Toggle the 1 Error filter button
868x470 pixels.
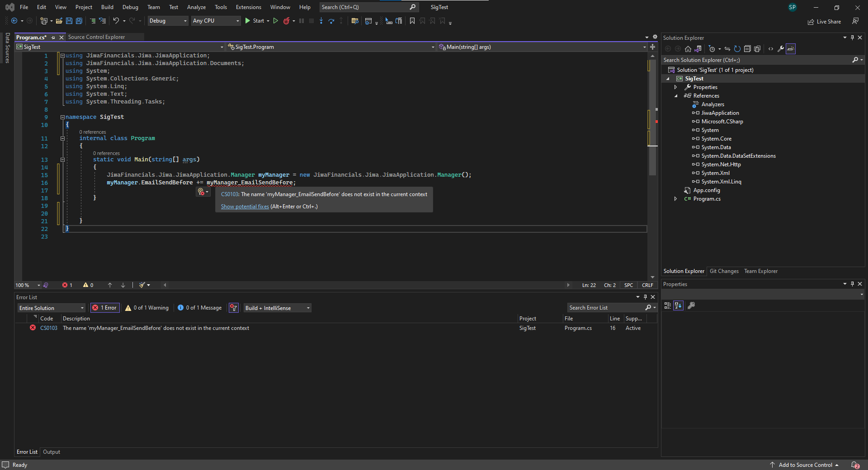click(x=104, y=308)
